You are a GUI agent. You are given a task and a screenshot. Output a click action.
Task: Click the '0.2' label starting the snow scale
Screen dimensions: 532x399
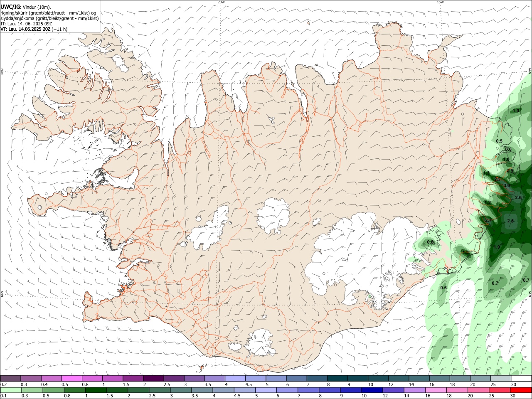click(4, 384)
